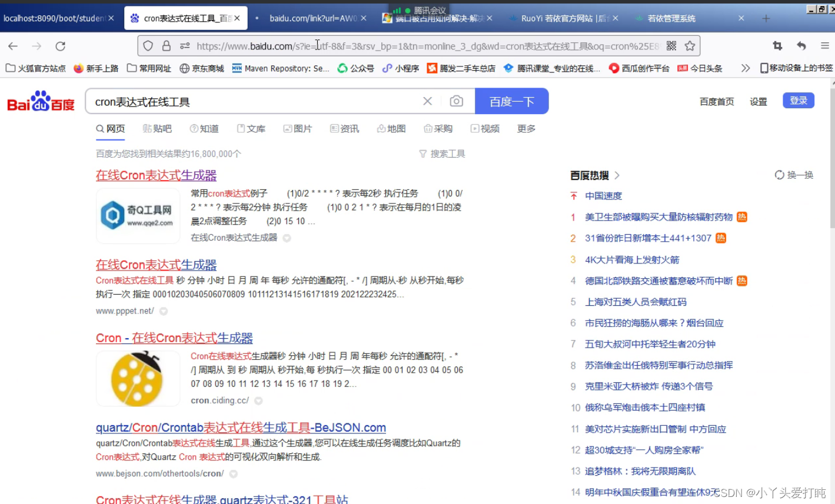
Task: Open the QR code icon in address bar
Action: point(671,46)
